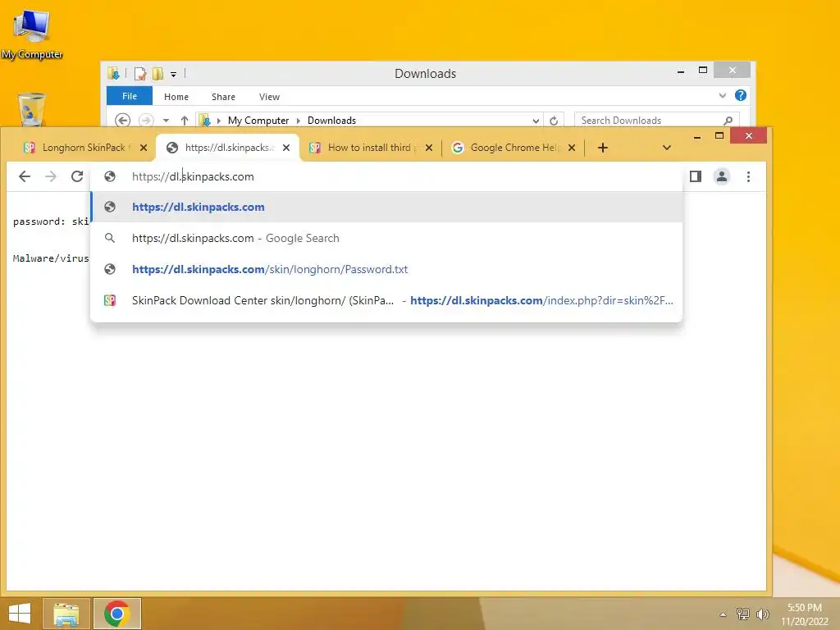Viewport: 840px width, 630px height.
Task: Click Downloads in Explorer breadcrumb path
Action: pyautogui.click(x=331, y=121)
